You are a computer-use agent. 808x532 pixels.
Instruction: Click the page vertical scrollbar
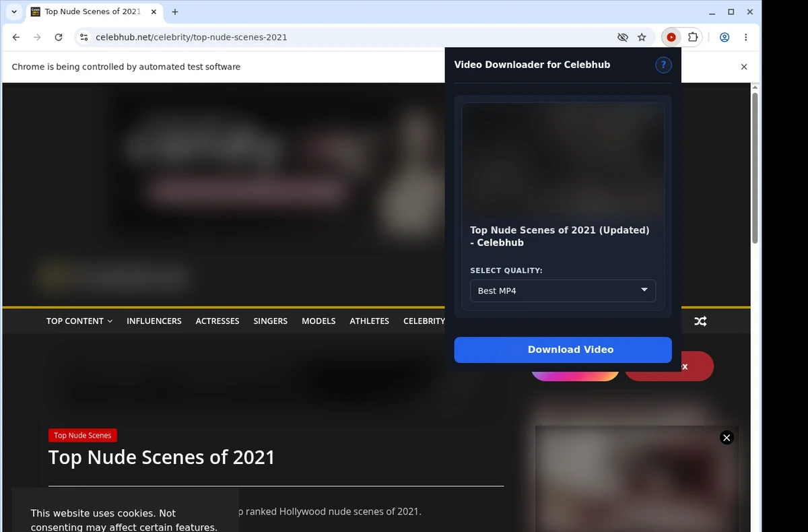coord(755,168)
